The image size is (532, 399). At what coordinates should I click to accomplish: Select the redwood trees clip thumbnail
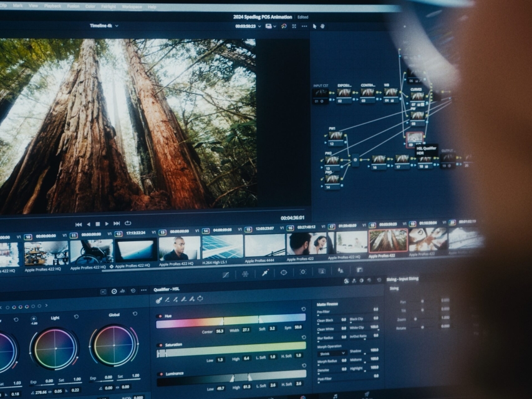point(388,241)
